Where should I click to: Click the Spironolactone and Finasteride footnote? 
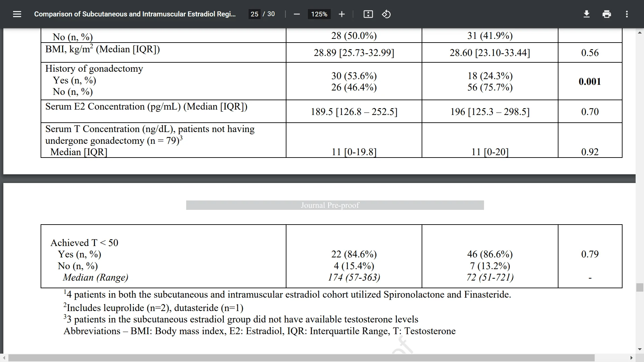(287, 295)
